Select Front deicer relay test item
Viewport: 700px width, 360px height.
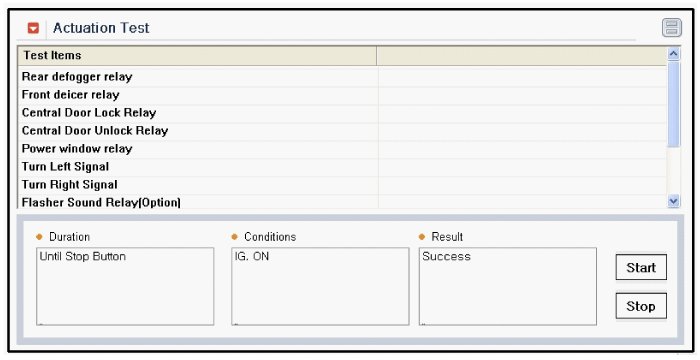pos(342,95)
